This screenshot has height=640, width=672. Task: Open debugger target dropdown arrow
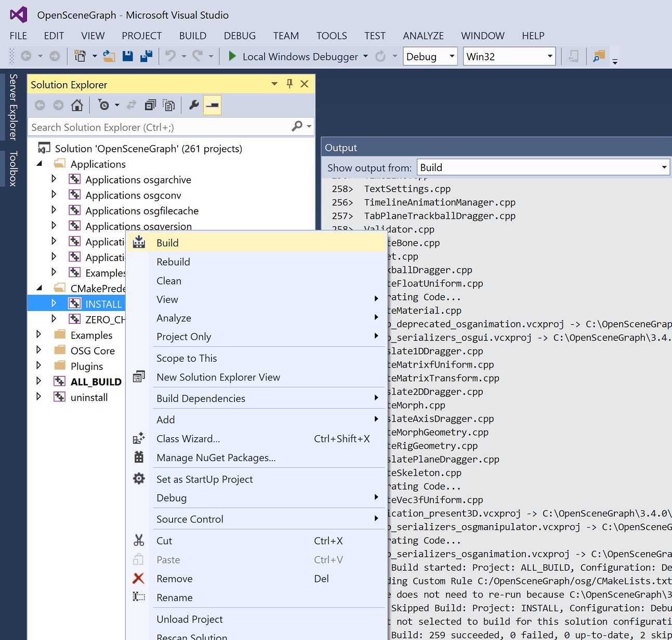[366, 56]
